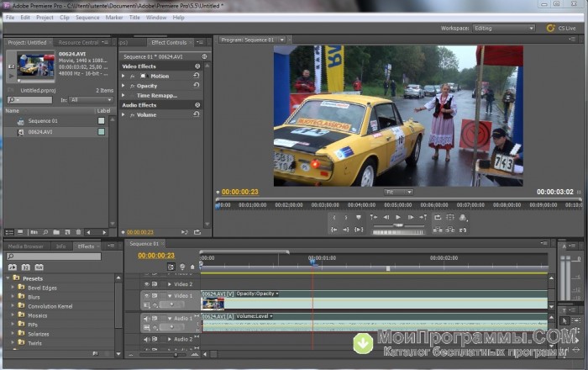Click the CS Live button
The image size is (588, 370).
[561, 28]
